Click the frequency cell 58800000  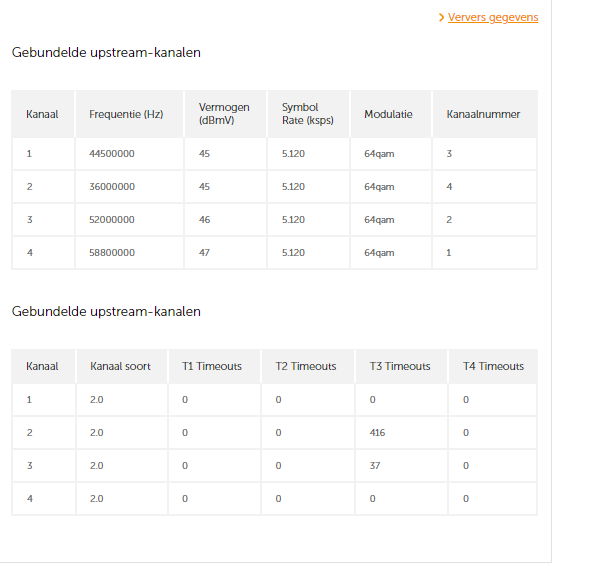click(x=129, y=253)
